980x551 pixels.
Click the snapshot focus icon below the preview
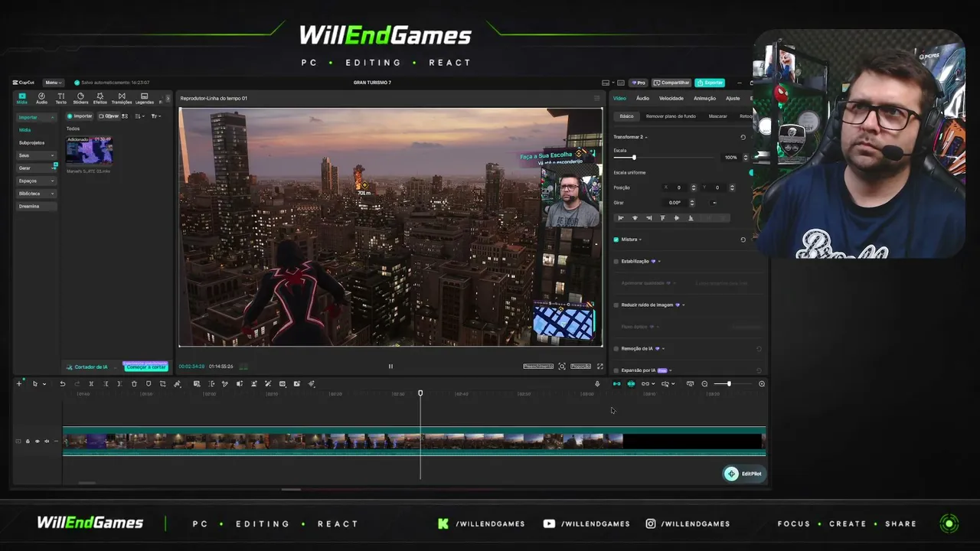pos(562,366)
